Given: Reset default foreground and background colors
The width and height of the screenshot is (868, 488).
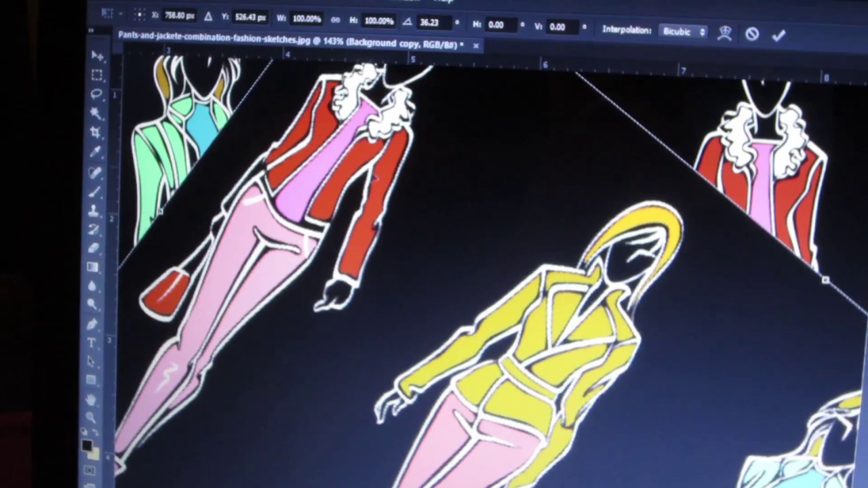Looking at the screenshot, I should [84, 432].
